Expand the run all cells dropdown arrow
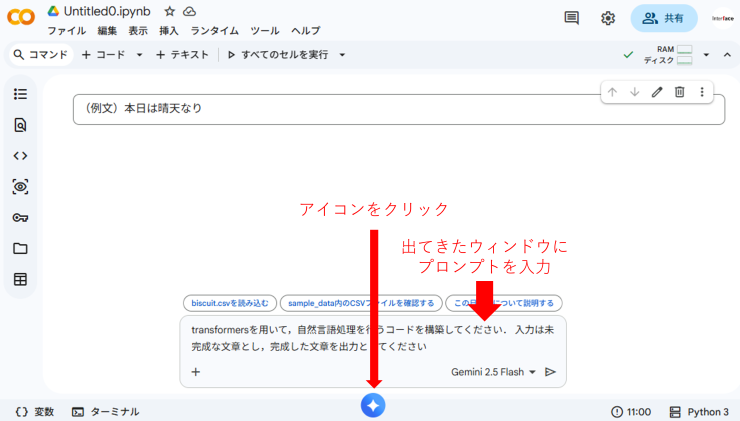740x421 pixels. click(342, 55)
